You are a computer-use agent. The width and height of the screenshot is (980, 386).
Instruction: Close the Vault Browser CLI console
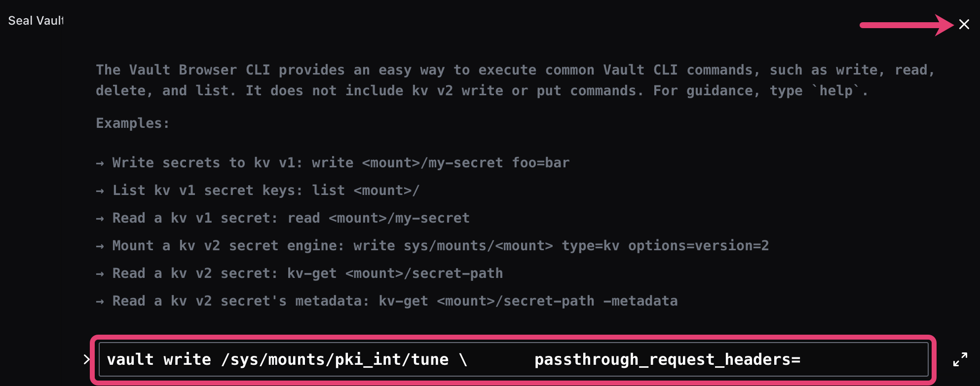point(964,24)
